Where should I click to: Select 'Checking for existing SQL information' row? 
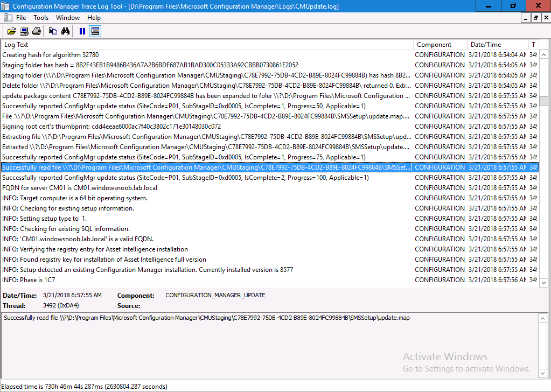[270, 229]
